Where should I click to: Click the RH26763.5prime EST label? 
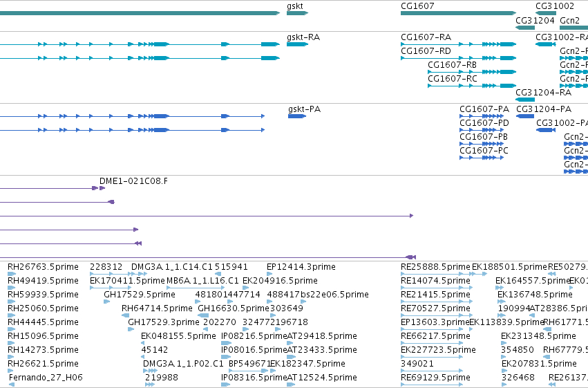[43, 267]
